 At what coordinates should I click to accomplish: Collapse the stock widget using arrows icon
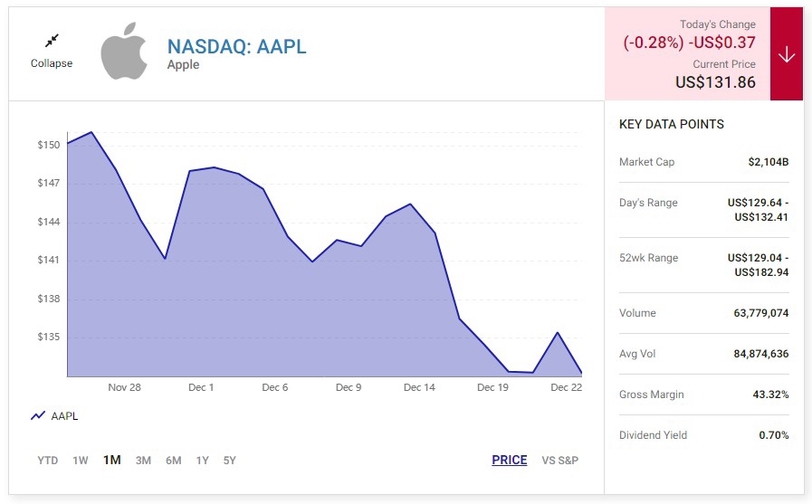point(52,41)
